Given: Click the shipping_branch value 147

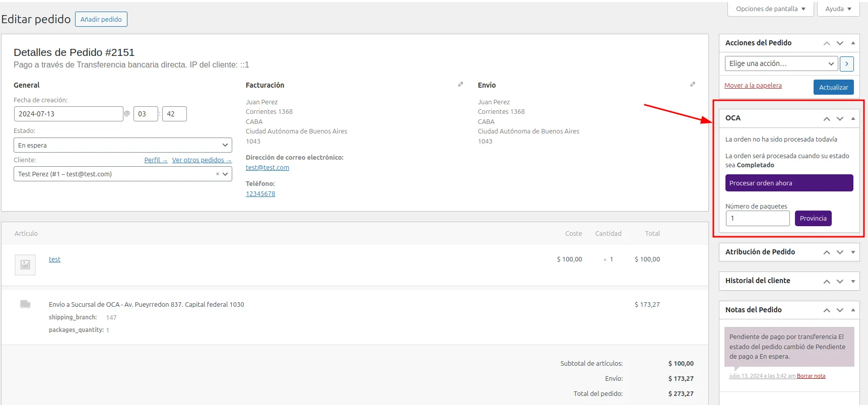Looking at the screenshot, I should (x=111, y=318).
